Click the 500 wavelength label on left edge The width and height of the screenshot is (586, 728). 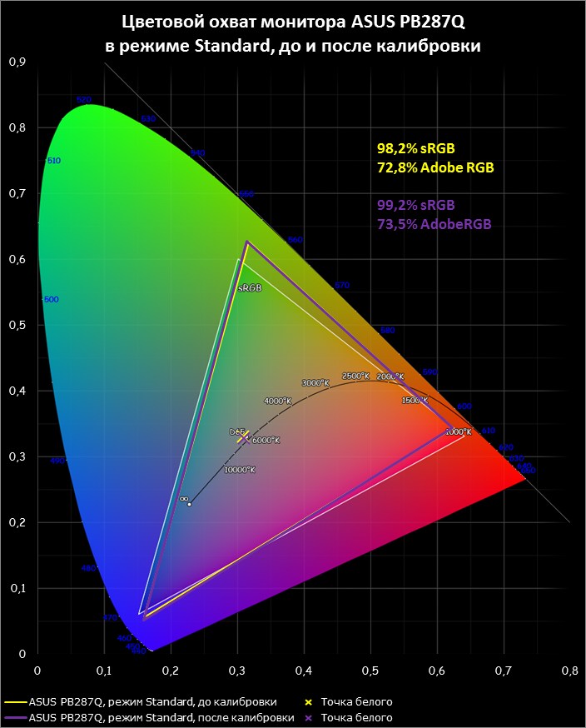point(50,299)
